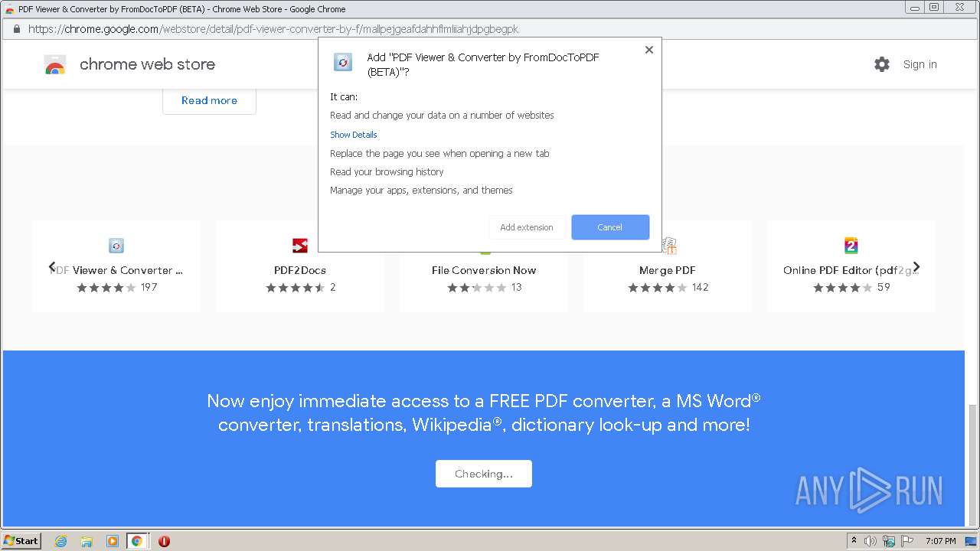
Task: Click the Sign in link
Action: coord(920,64)
